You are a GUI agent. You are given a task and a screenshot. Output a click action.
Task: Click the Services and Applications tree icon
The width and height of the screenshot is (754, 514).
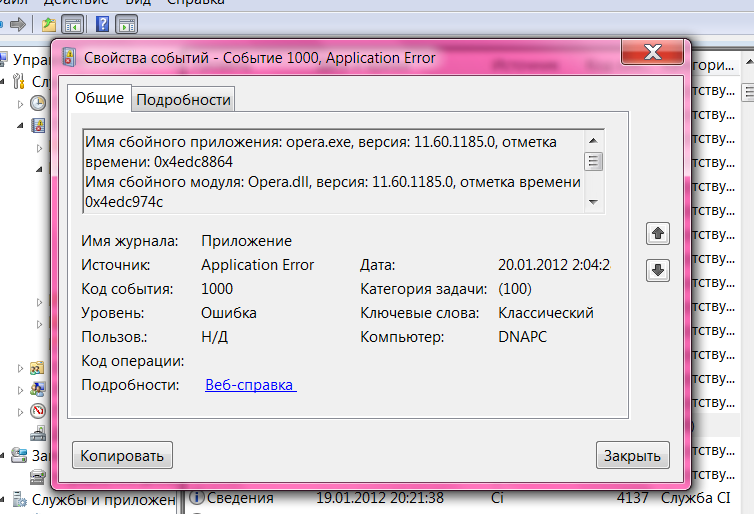coord(19,500)
